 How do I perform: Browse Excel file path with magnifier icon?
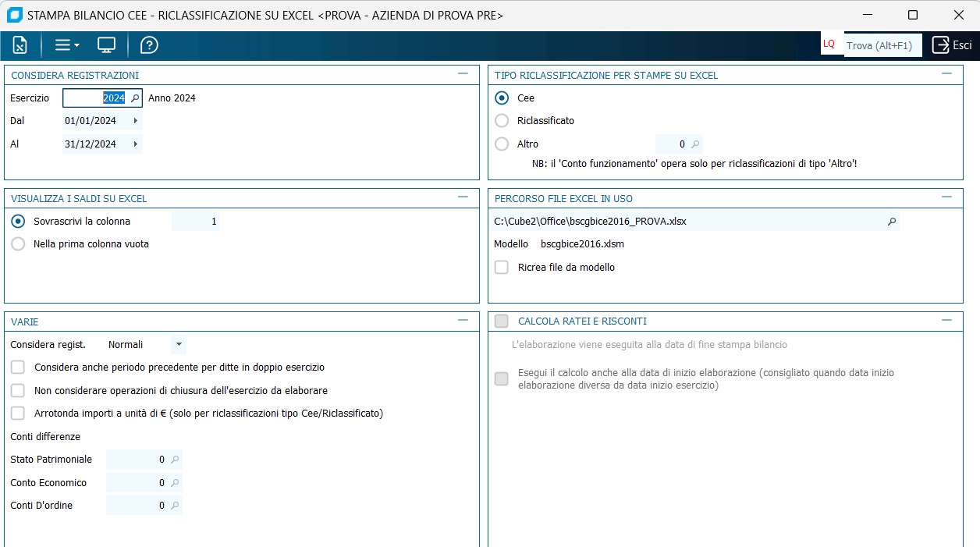pyautogui.click(x=892, y=222)
